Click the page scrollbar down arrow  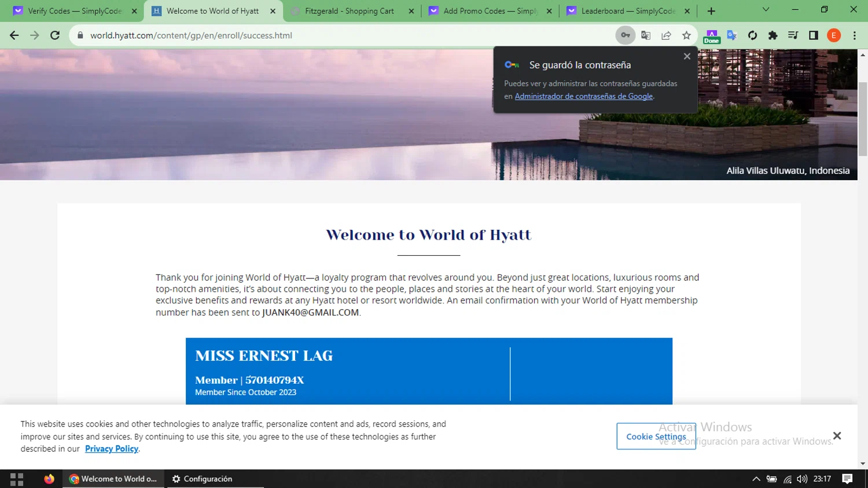click(863, 464)
